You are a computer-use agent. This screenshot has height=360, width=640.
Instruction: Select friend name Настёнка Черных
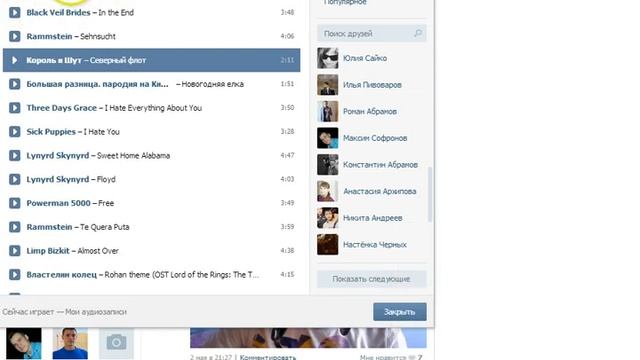click(375, 244)
